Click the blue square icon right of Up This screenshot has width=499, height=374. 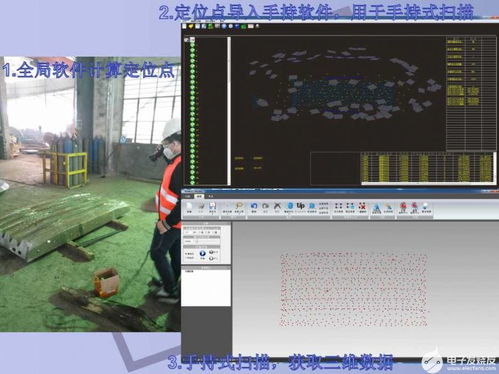click(x=312, y=206)
